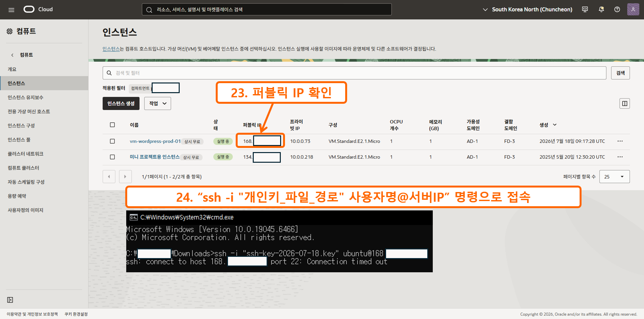The image size is (644, 319).
Task: Open the column layout settings icon
Action: [625, 103]
